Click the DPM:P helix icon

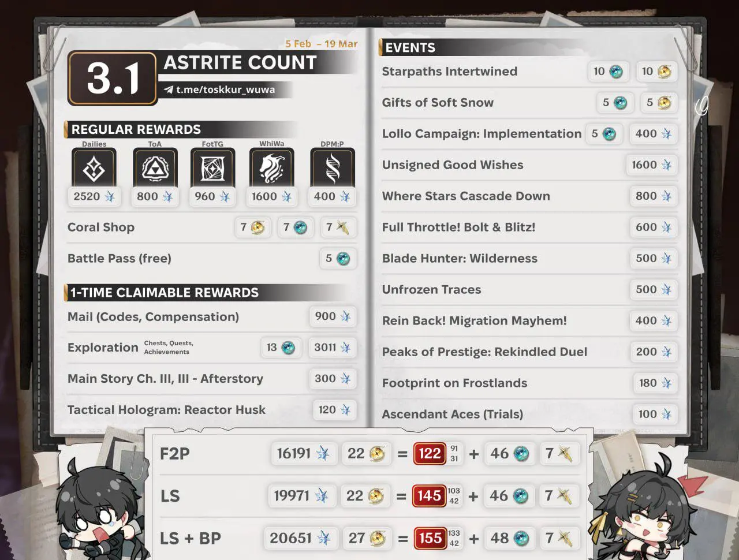pos(333,168)
